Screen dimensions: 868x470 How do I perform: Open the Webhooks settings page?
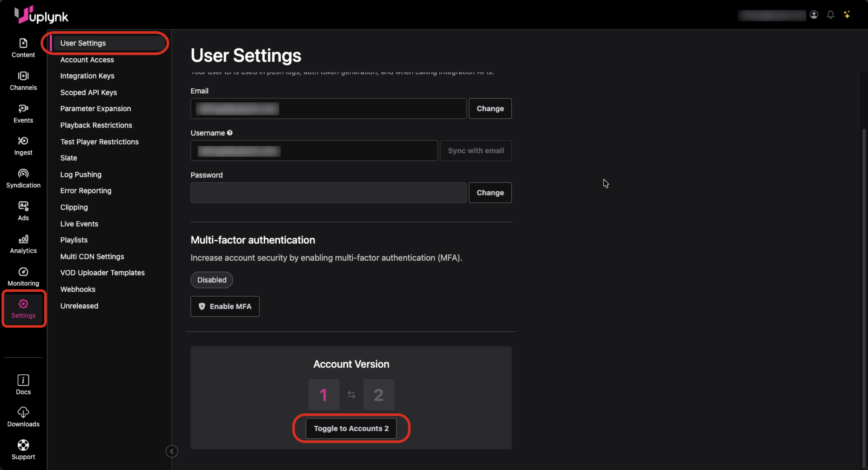click(x=78, y=289)
